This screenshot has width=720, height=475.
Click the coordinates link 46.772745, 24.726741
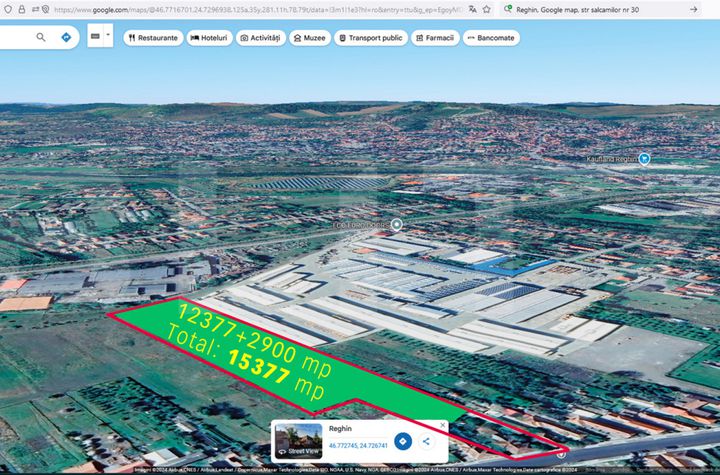point(358,445)
